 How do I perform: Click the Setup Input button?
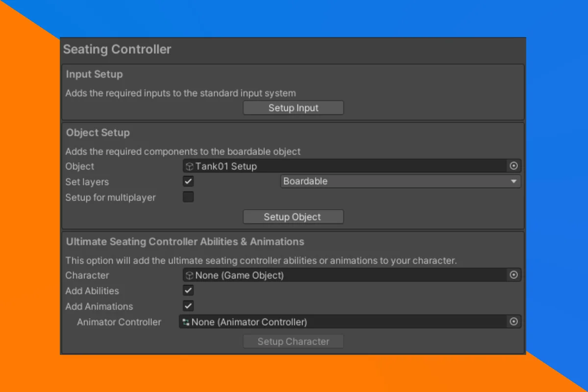coord(293,108)
